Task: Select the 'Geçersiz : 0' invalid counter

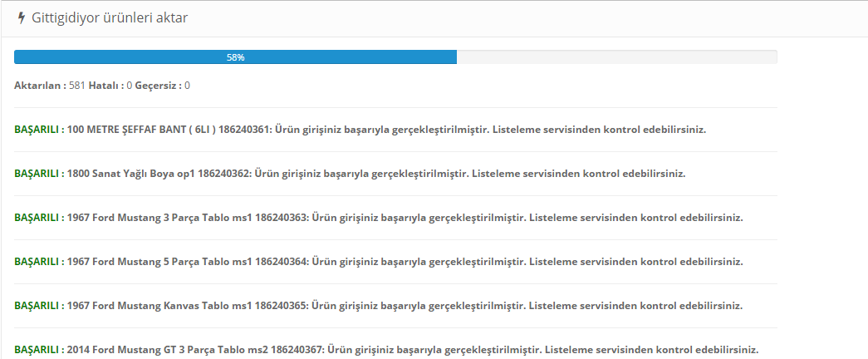Action: [163, 86]
